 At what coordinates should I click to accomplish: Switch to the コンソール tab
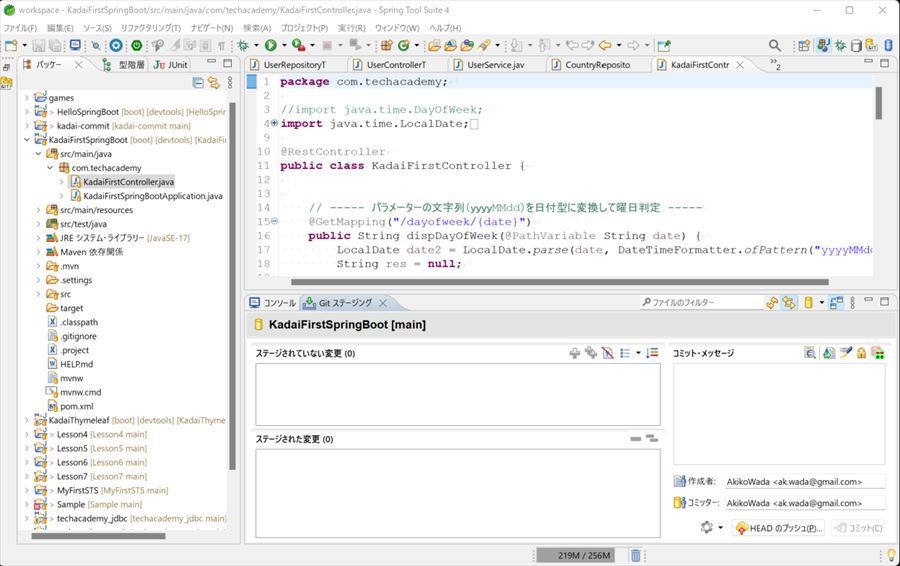click(x=272, y=303)
